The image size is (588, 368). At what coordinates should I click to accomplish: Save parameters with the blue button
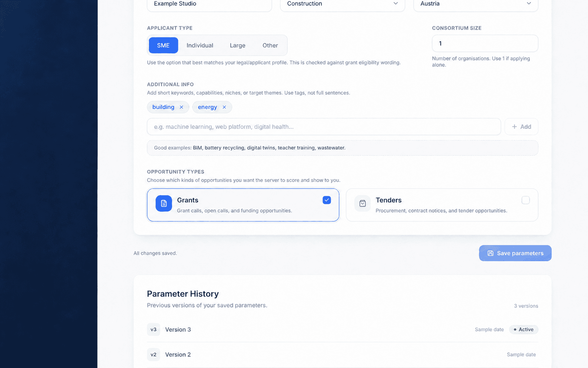(x=515, y=253)
